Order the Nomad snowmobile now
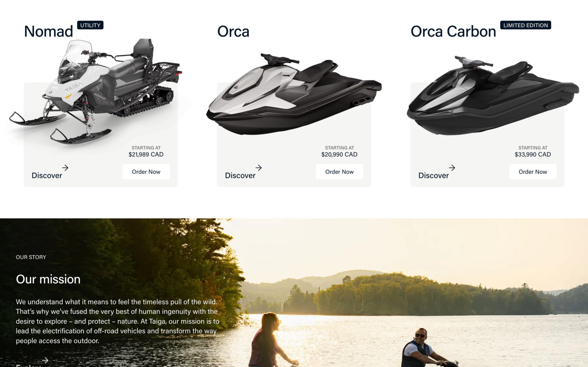 (x=146, y=172)
